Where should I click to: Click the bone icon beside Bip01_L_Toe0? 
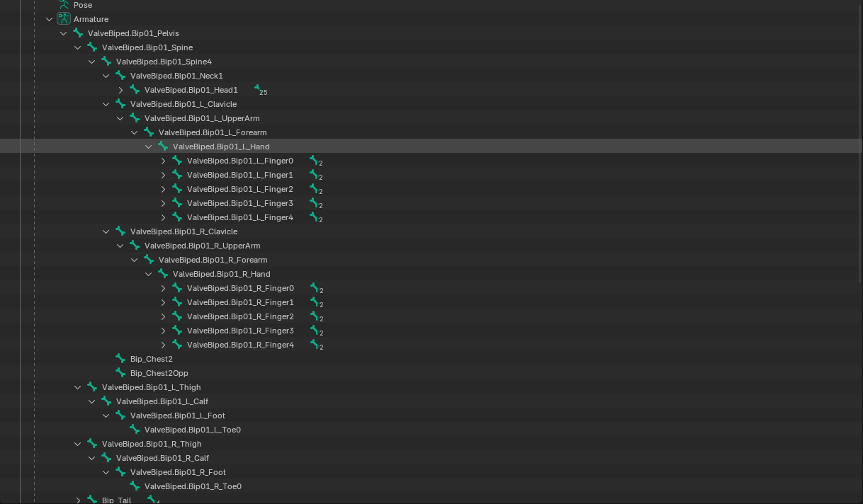click(135, 430)
